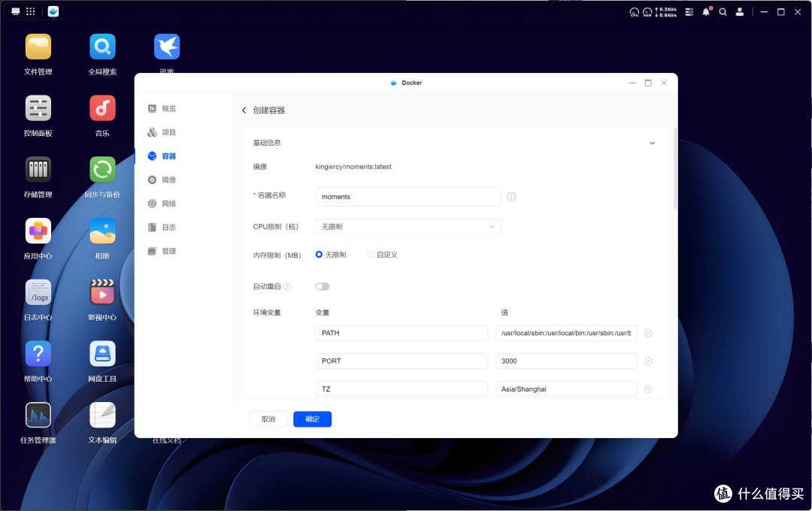Click the PATH value field
The image size is (812, 511).
tap(566, 333)
